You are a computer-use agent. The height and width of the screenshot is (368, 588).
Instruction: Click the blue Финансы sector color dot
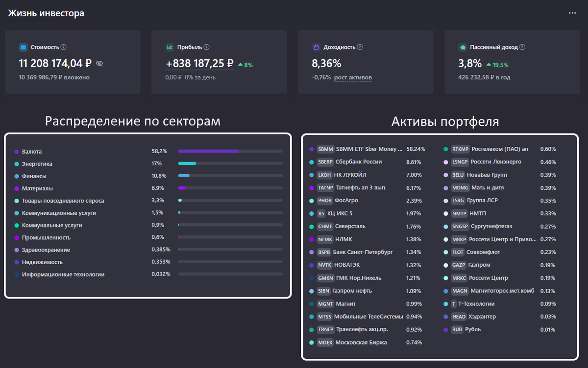(x=17, y=176)
